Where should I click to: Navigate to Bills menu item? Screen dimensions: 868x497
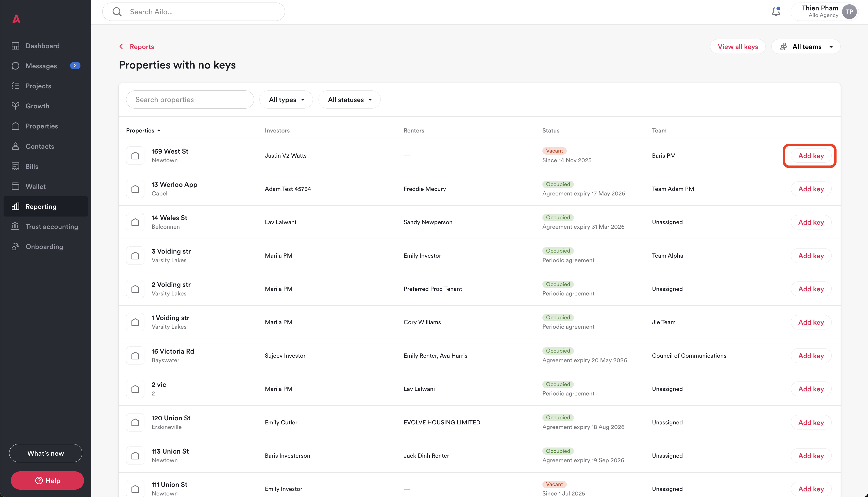[x=32, y=167]
